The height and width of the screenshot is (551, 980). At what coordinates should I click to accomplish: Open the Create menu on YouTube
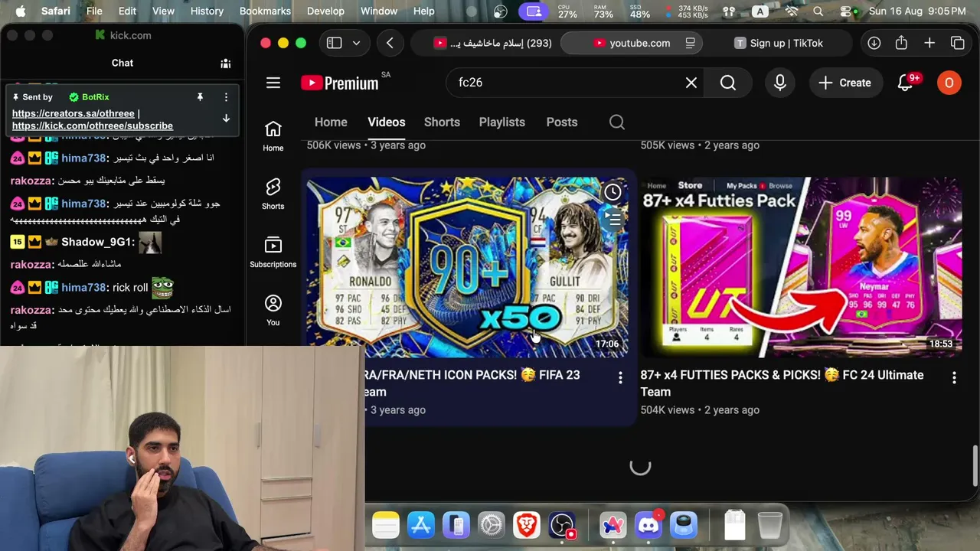click(x=844, y=83)
